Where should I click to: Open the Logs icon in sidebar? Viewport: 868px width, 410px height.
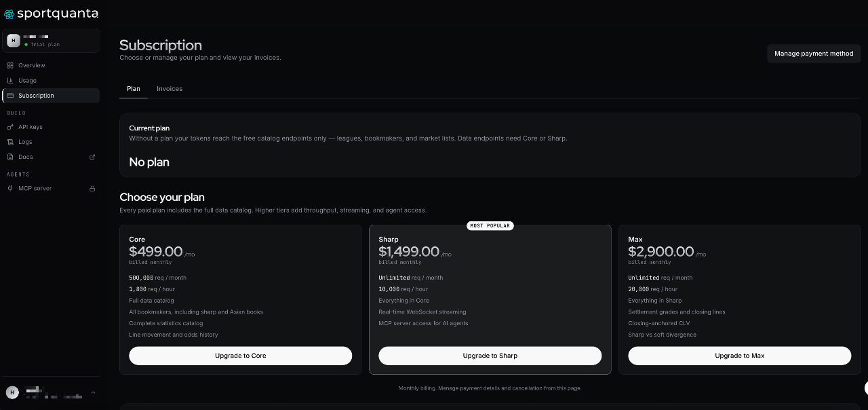10,142
